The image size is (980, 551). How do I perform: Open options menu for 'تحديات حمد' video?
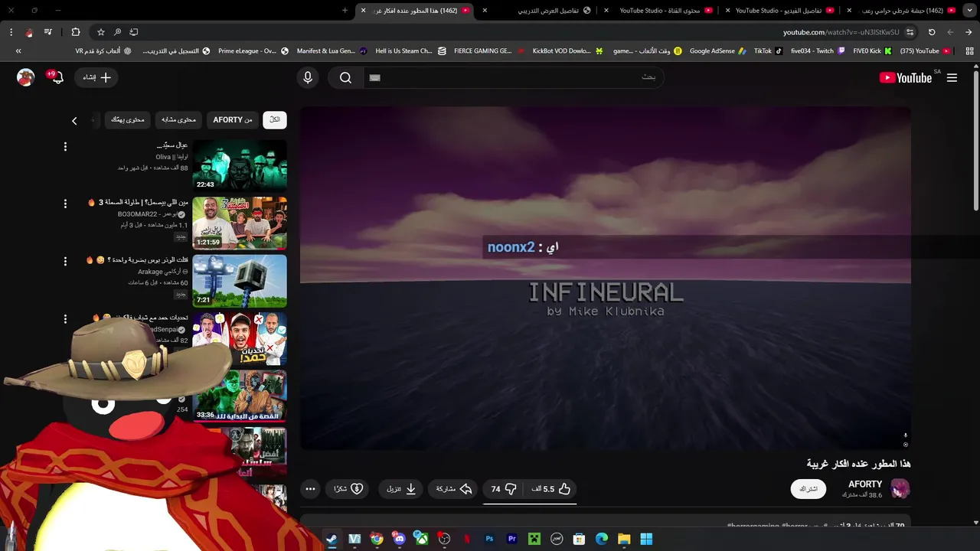tap(65, 318)
